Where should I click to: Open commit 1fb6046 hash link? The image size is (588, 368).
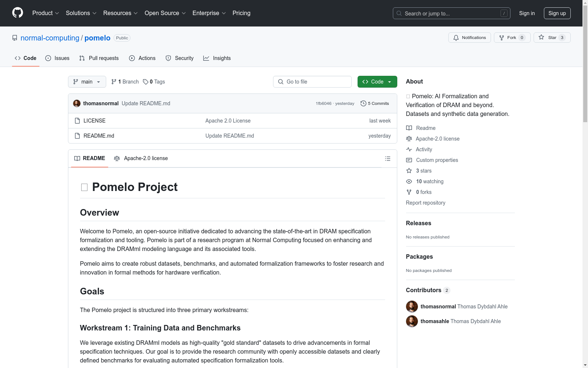click(323, 103)
